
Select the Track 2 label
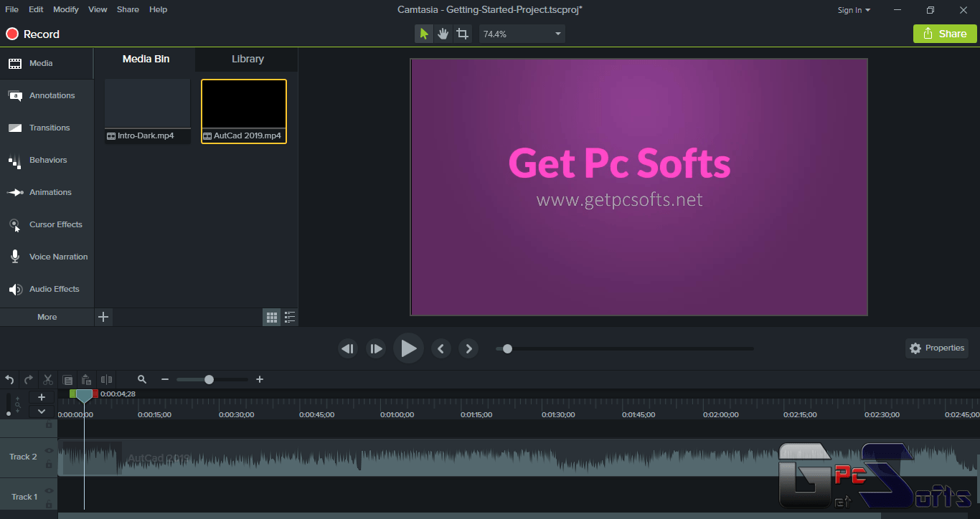[23, 457]
